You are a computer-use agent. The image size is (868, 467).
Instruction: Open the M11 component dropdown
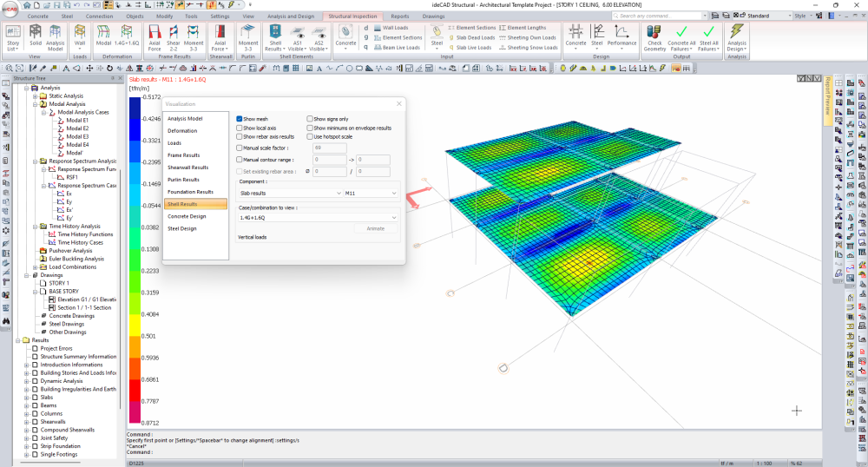(x=371, y=193)
